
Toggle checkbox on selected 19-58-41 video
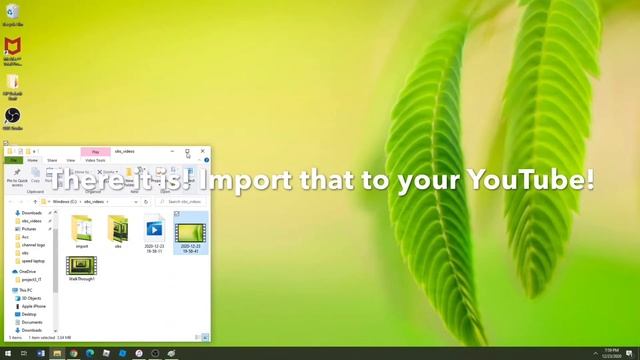(x=177, y=214)
